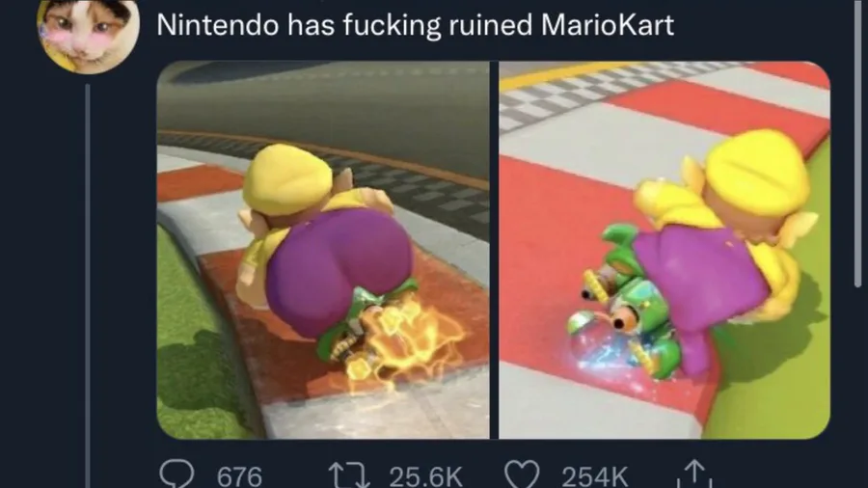Click the retweet arrows icon
This screenshot has height=488, width=868.
coord(349,474)
